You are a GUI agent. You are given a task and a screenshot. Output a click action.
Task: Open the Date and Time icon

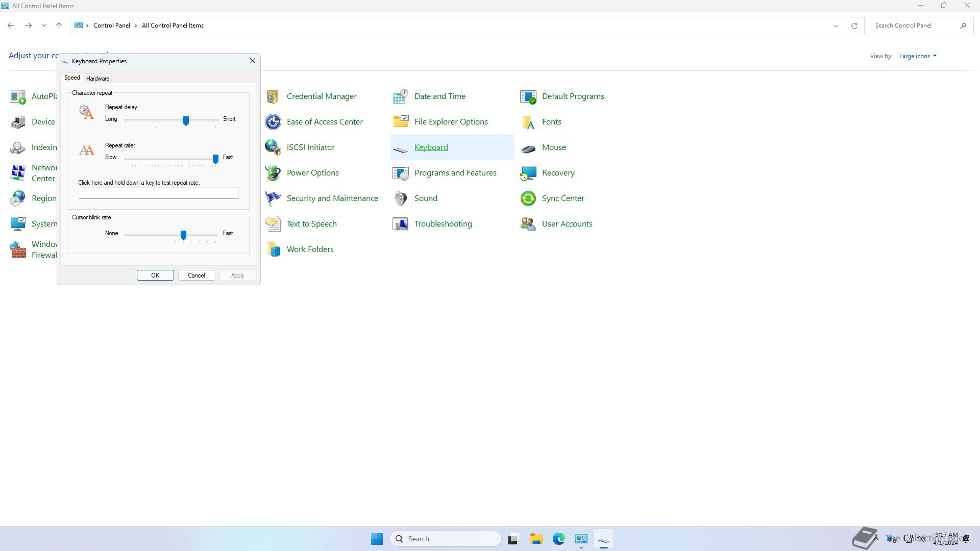pyautogui.click(x=400, y=96)
